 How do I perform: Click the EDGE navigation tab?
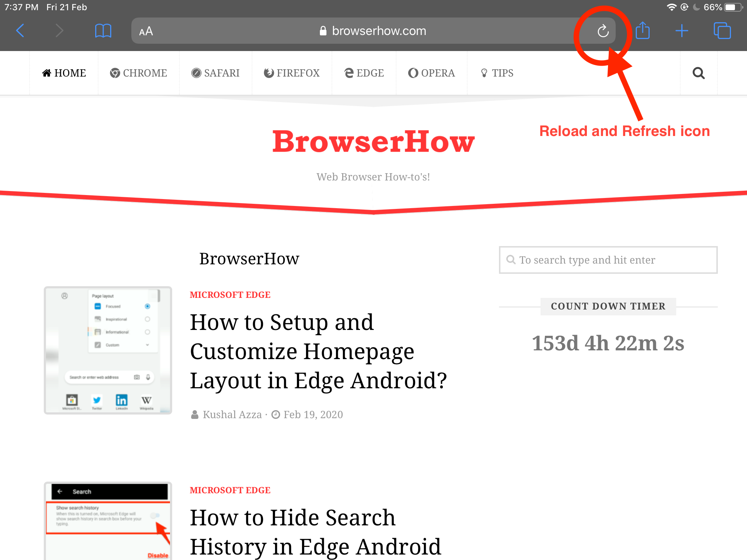364,73
